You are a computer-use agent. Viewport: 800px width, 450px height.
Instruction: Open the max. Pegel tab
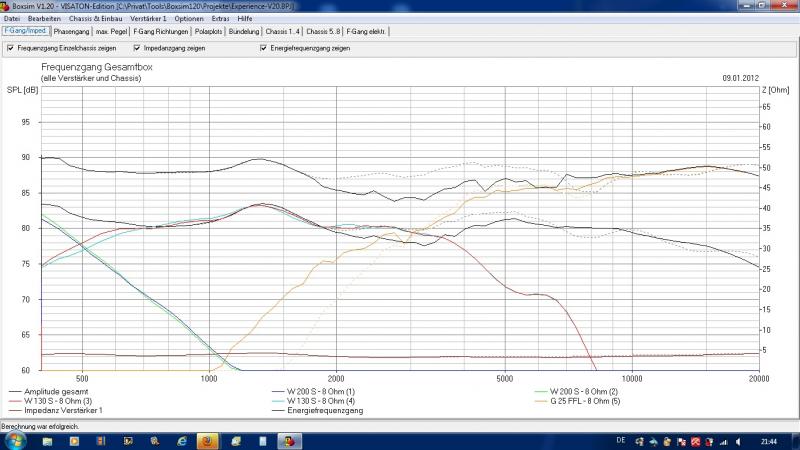[111, 32]
